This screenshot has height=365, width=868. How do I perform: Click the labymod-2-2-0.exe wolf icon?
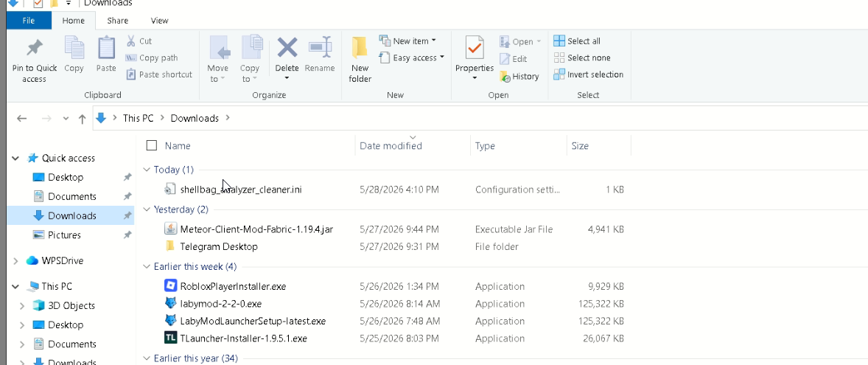170,304
